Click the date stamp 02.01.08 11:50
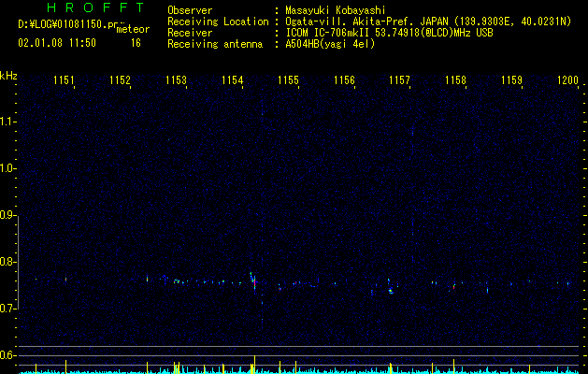This screenshot has height=374, width=588. [57, 43]
